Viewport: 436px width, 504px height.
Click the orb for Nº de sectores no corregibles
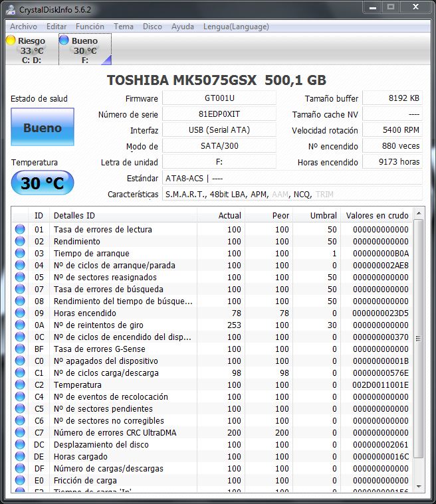(x=20, y=420)
